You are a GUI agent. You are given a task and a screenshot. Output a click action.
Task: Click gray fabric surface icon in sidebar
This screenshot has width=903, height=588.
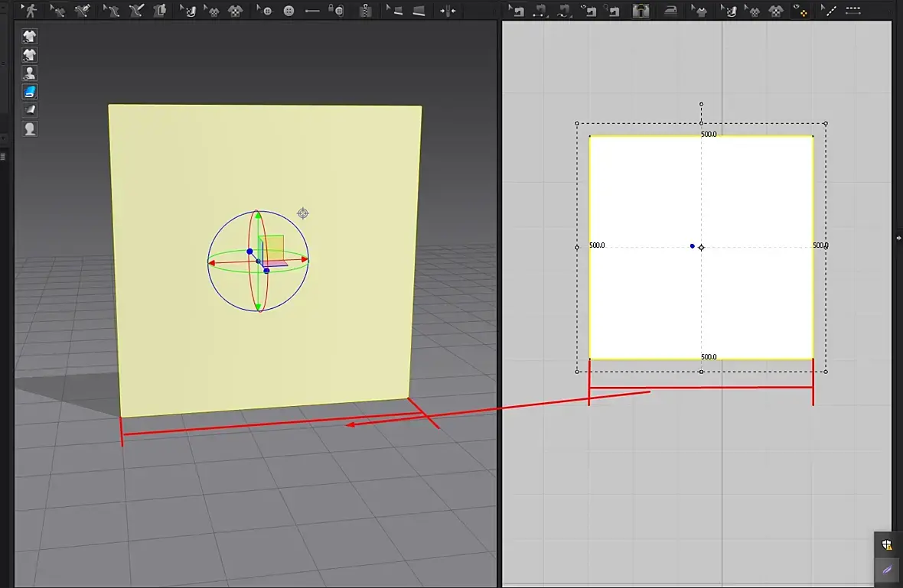tap(29, 110)
